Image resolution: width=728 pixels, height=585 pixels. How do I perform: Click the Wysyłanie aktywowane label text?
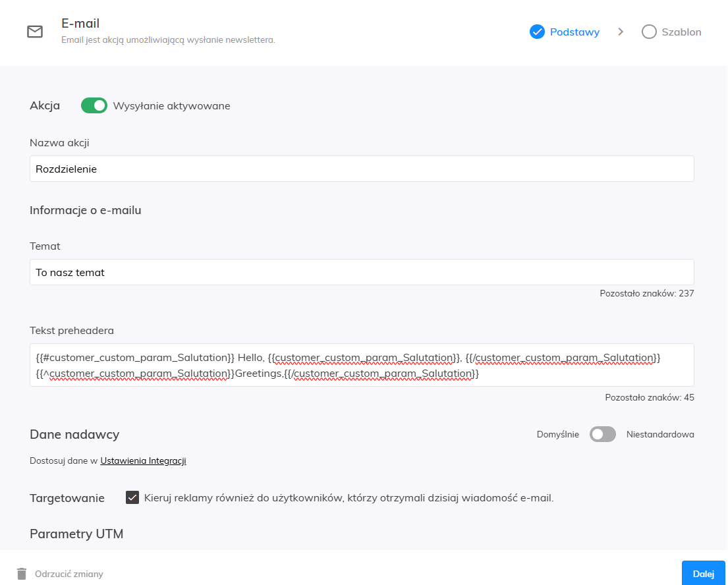tap(172, 105)
